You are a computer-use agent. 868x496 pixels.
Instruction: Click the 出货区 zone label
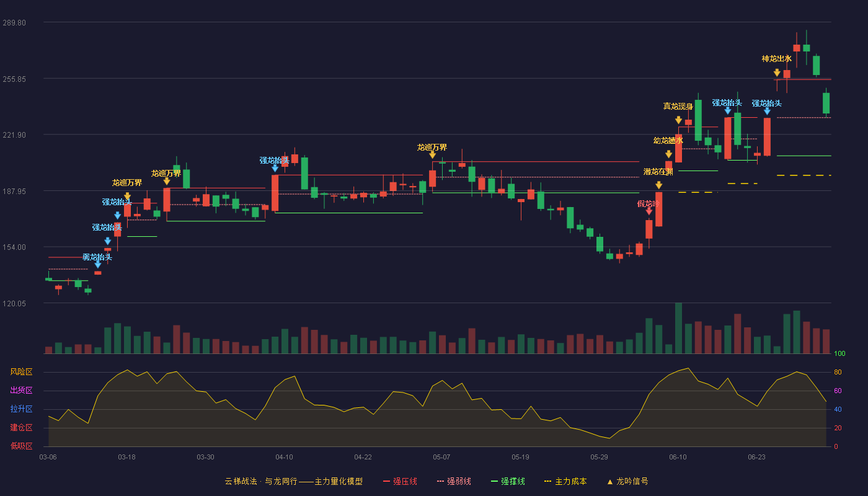pos(21,391)
